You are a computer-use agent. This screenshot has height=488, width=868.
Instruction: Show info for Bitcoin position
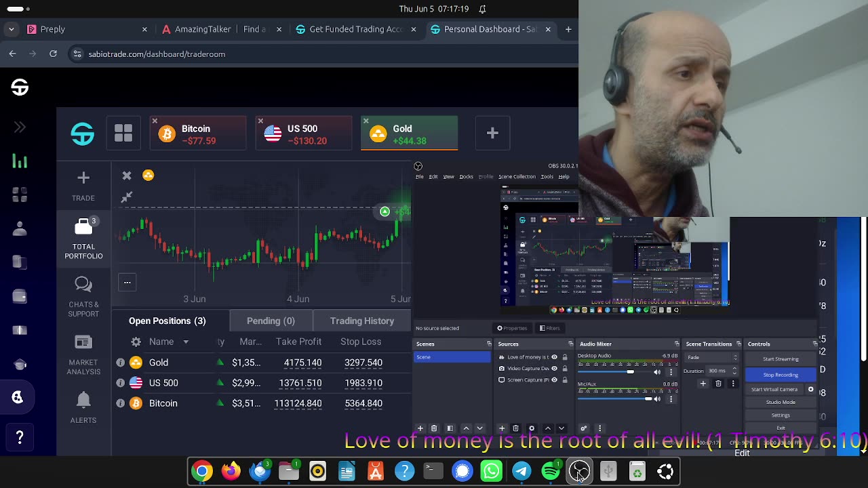[x=121, y=403]
